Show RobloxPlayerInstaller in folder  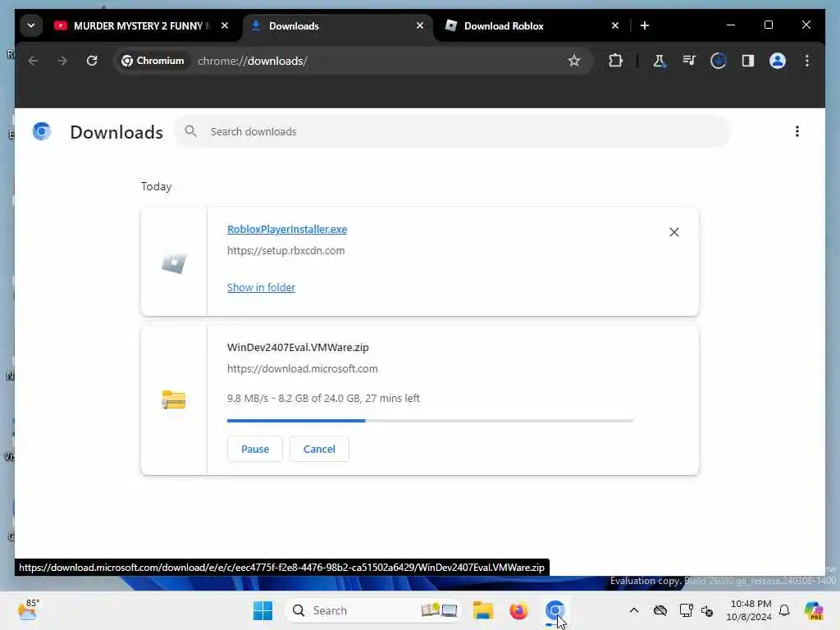coord(261,288)
